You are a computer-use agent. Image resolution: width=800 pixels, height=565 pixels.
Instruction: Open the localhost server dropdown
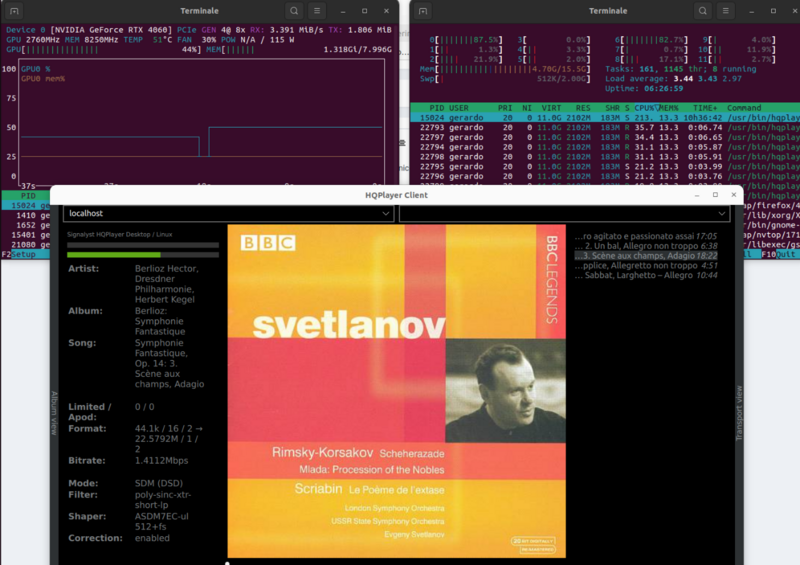[x=229, y=213]
